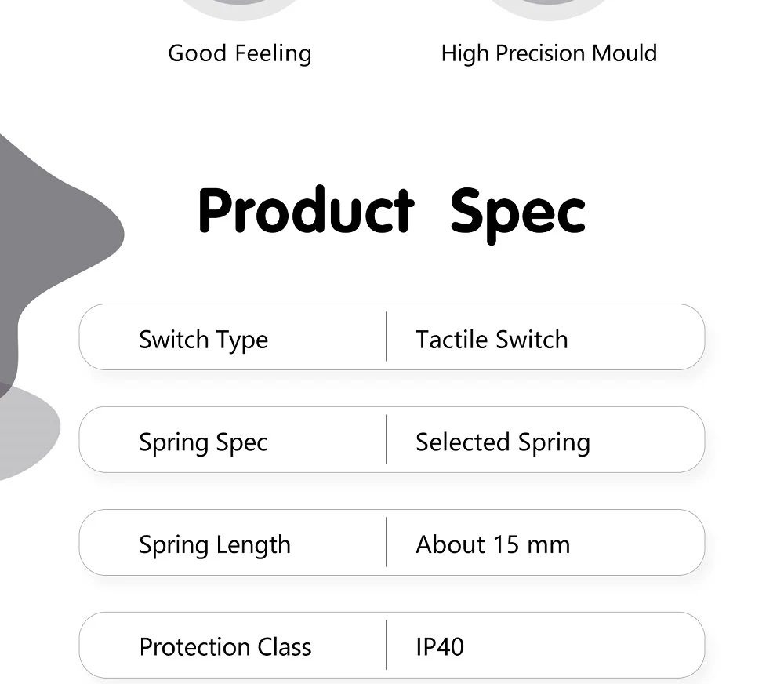Click the divider in the Protection Class row

(387, 645)
